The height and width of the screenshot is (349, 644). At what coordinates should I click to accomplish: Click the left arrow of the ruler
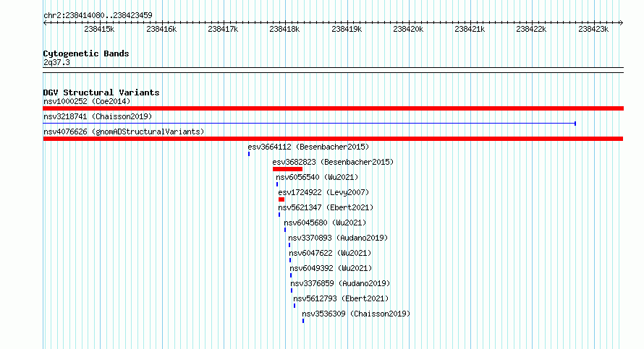pos(45,23)
